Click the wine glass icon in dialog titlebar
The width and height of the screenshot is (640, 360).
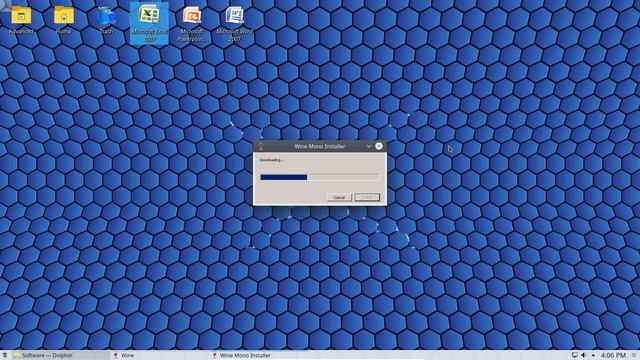click(261, 146)
